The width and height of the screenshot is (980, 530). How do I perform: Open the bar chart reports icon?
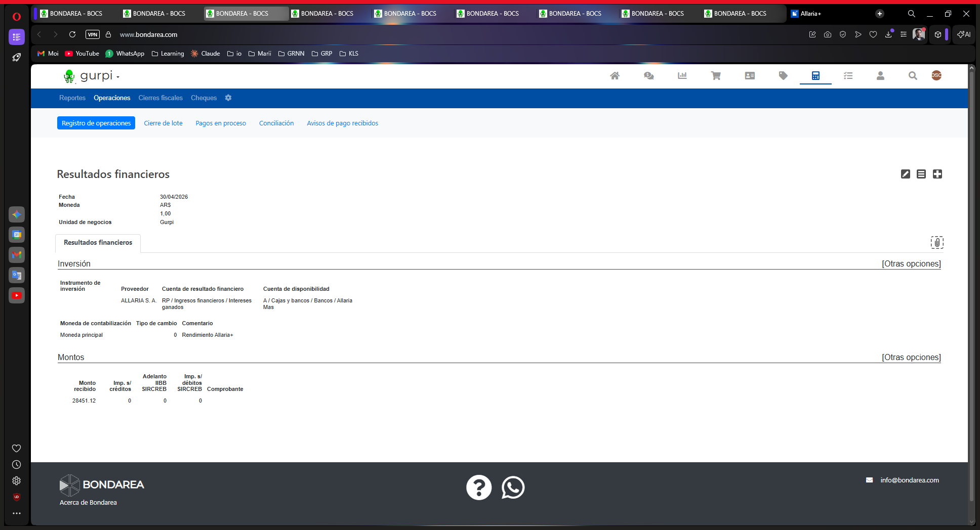[x=682, y=75]
